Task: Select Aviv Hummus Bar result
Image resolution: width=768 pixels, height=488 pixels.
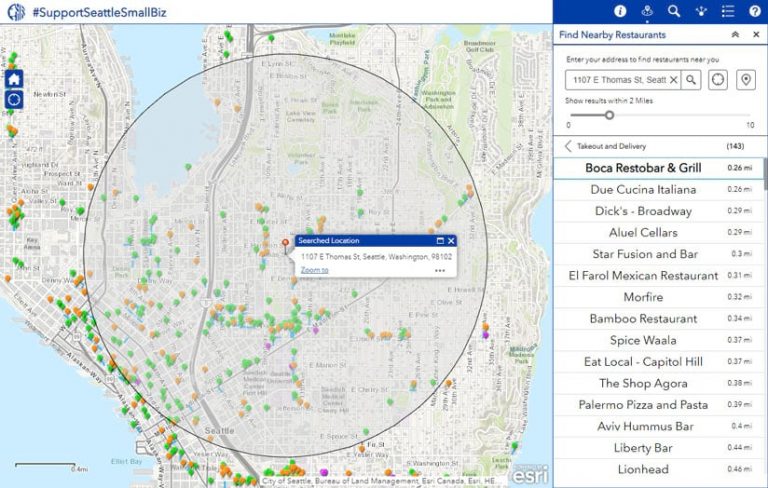Action: click(658, 427)
